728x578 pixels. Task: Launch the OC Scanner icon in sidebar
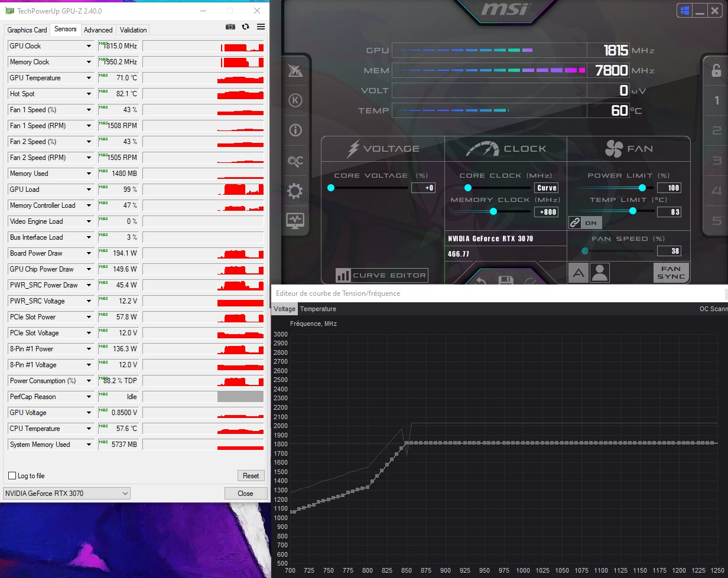(295, 161)
